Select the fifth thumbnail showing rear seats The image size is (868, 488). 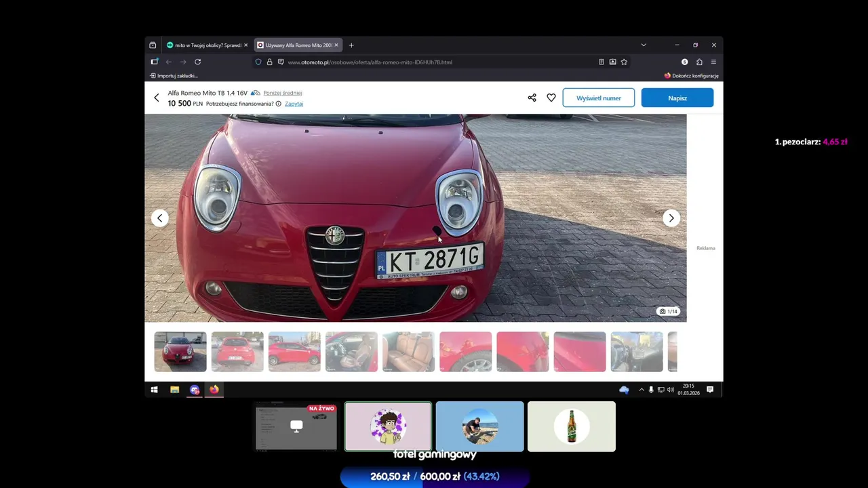click(408, 352)
